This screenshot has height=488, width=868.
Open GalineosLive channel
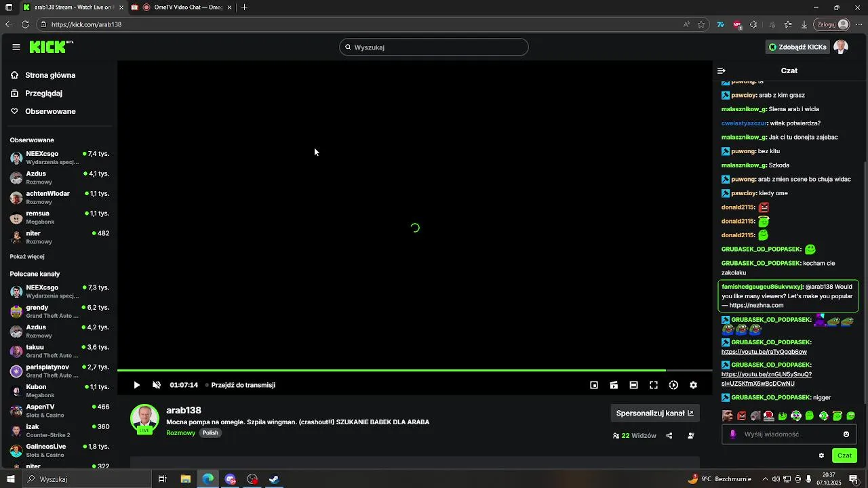pos(60,450)
